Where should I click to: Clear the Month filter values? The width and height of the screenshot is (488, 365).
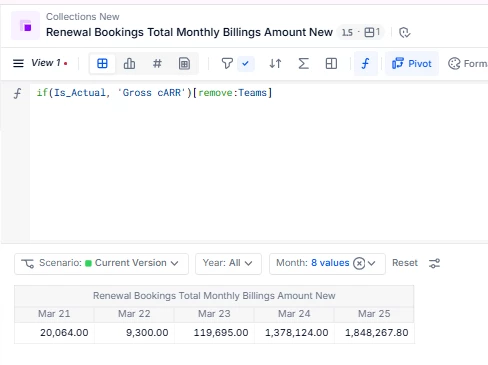click(359, 263)
